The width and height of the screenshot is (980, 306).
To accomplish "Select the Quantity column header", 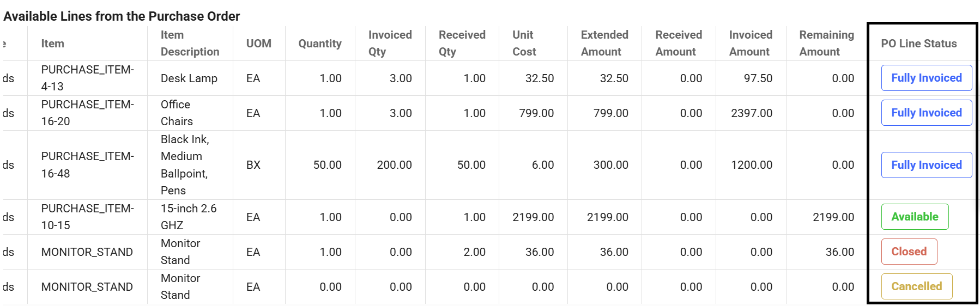I will coord(319,44).
